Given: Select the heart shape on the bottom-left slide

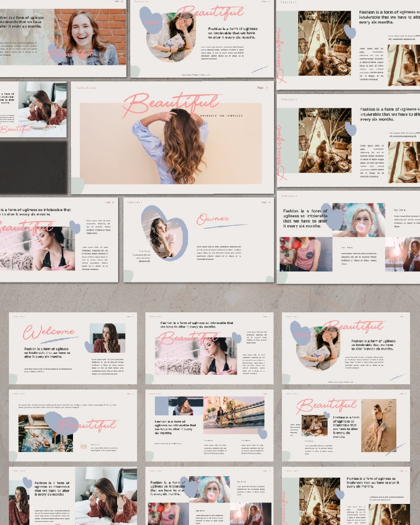Looking at the screenshot, I should [26, 482].
